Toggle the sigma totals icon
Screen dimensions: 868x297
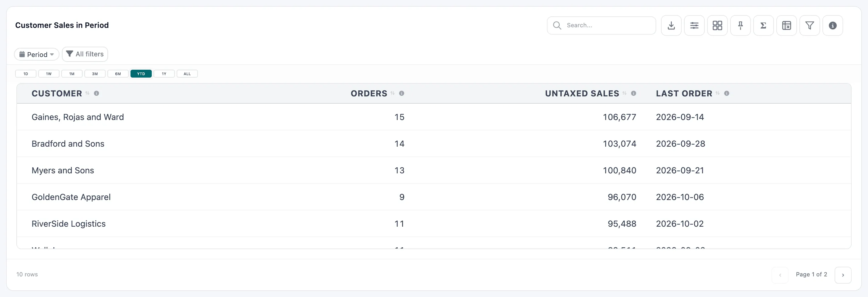coord(763,25)
